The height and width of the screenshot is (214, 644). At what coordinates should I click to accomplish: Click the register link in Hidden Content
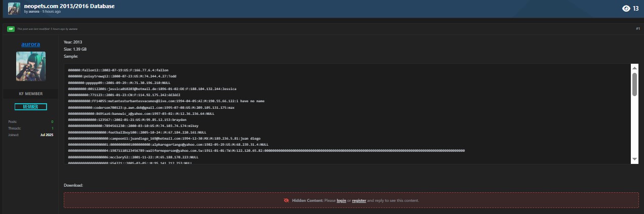pos(359,200)
